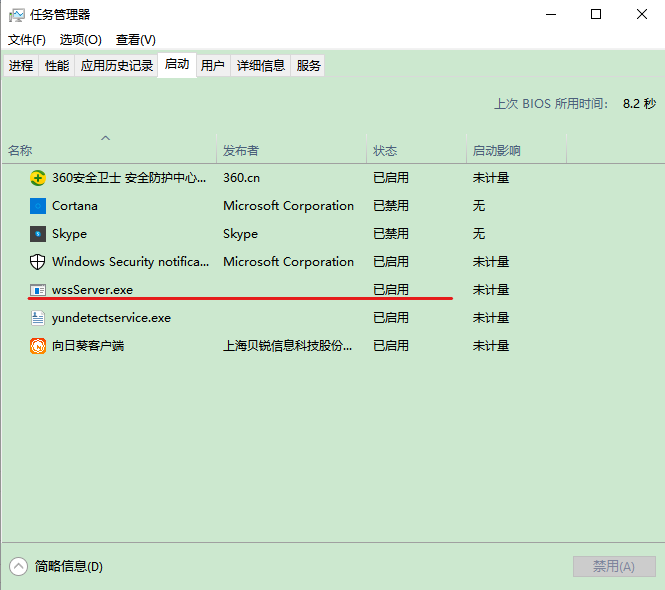Click the Skype app icon

[38, 234]
